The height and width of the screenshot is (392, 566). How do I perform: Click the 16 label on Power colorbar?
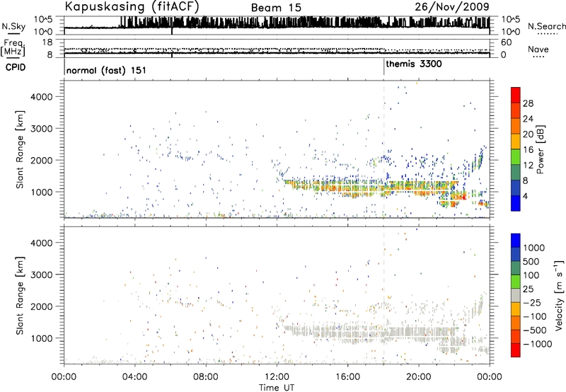[528, 150]
